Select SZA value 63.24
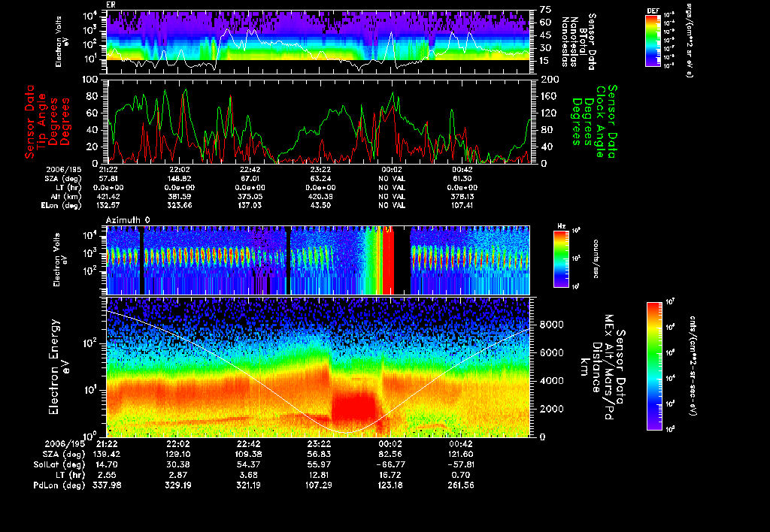 coord(320,179)
